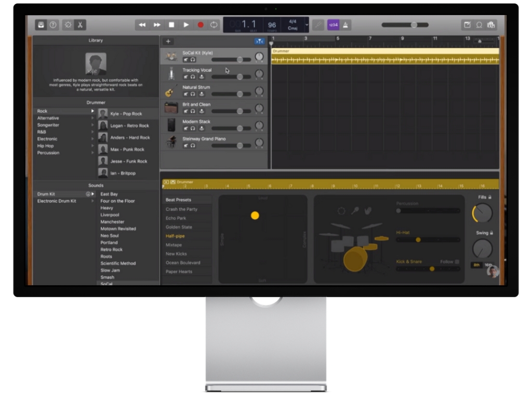Rewind with the double left arrows

[x=142, y=25]
